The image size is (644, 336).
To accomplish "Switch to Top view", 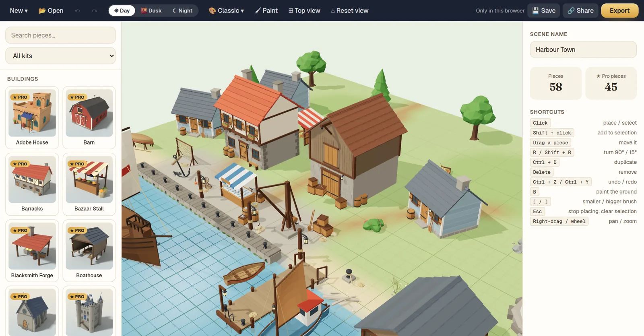I will 304,10.
